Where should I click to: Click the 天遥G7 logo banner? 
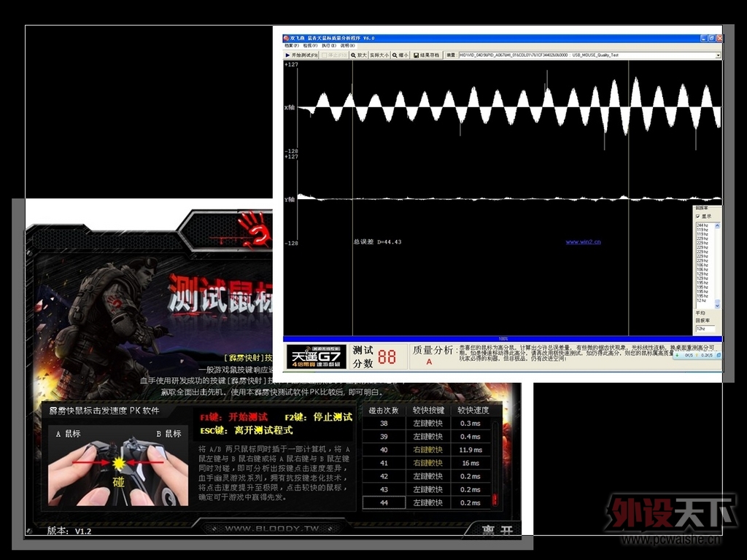[x=317, y=356]
